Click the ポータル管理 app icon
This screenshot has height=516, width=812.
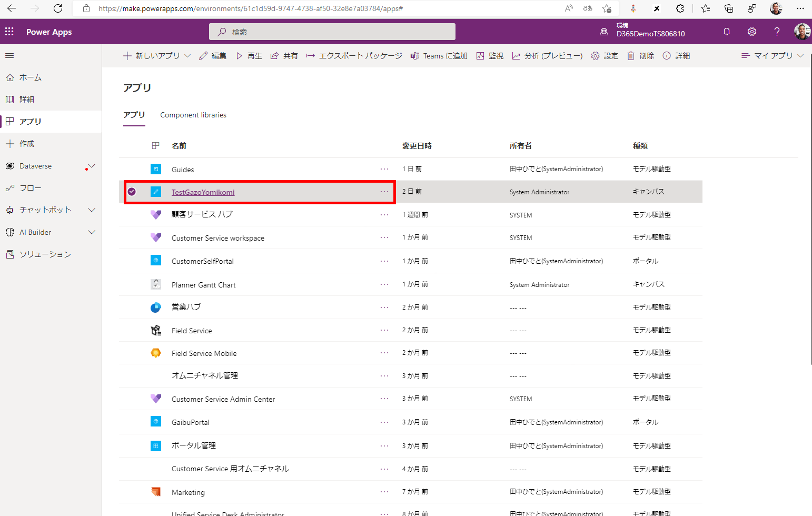(156, 445)
